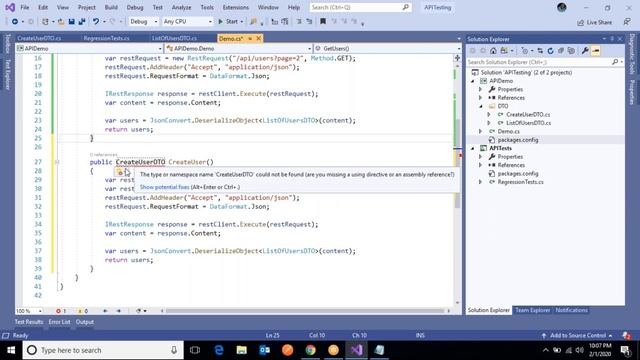Click the navigate backward circle icon
Image resolution: width=640 pixels, height=360 pixels.
point(15,22)
